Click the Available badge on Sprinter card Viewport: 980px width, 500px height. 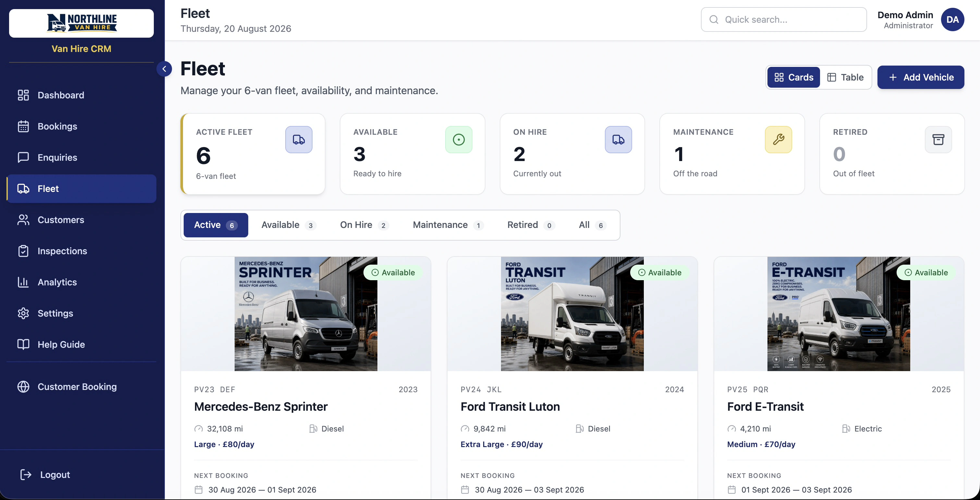(393, 273)
